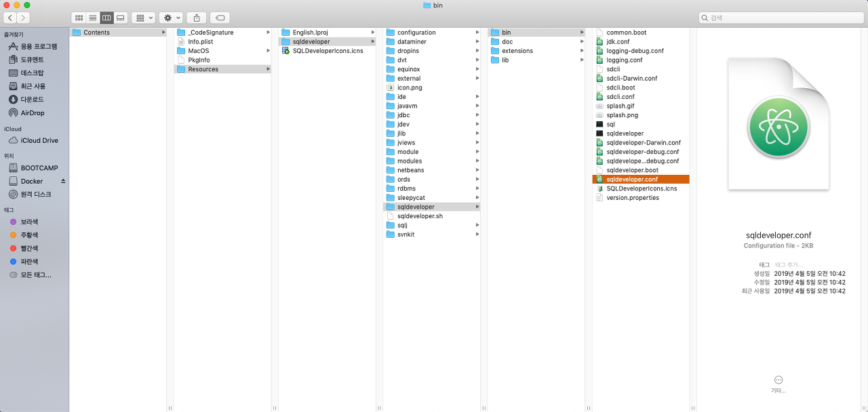Go forward with the toolbar forward arrow

point(24,18)
